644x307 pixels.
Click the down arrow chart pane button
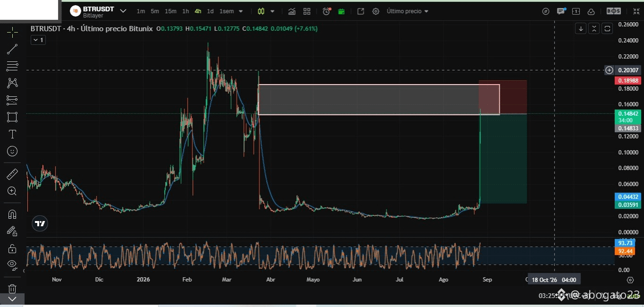(581, 28)
